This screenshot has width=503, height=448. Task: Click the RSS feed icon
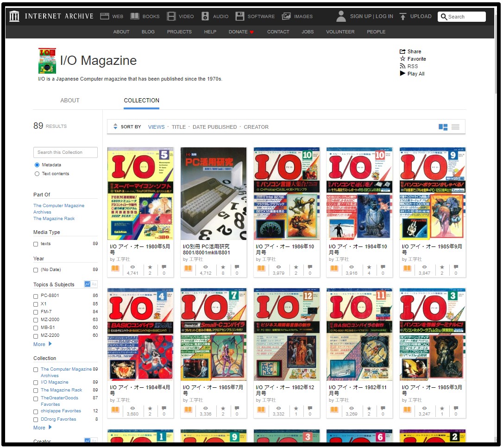coord(402,66)
